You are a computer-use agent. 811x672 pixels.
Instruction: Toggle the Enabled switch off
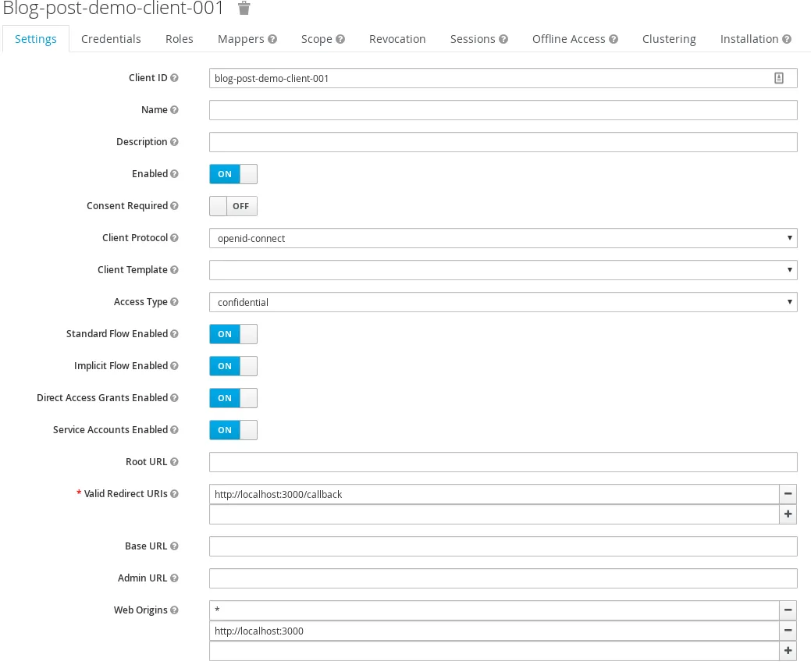233,174
